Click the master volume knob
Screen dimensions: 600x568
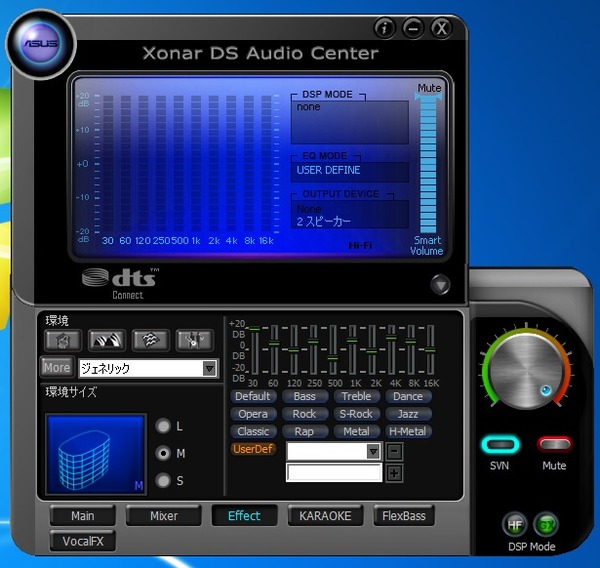pyautogui.click(x=527, y=370)
